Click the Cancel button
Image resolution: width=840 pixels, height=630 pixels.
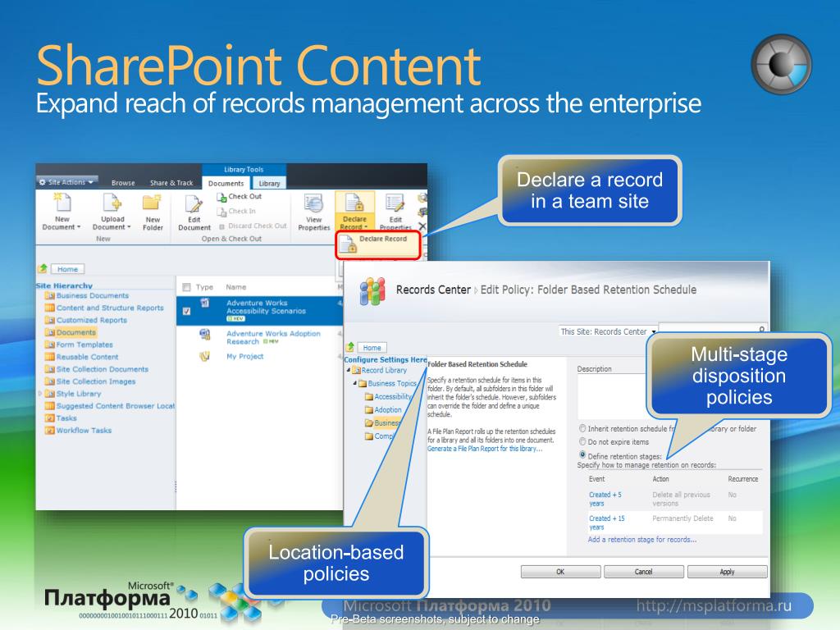[643, 572]
